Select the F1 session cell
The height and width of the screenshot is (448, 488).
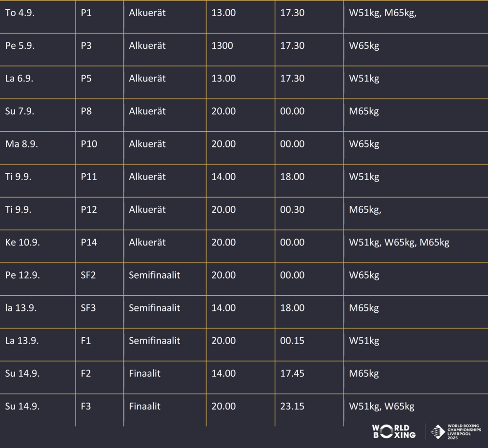tap(100, 345)
